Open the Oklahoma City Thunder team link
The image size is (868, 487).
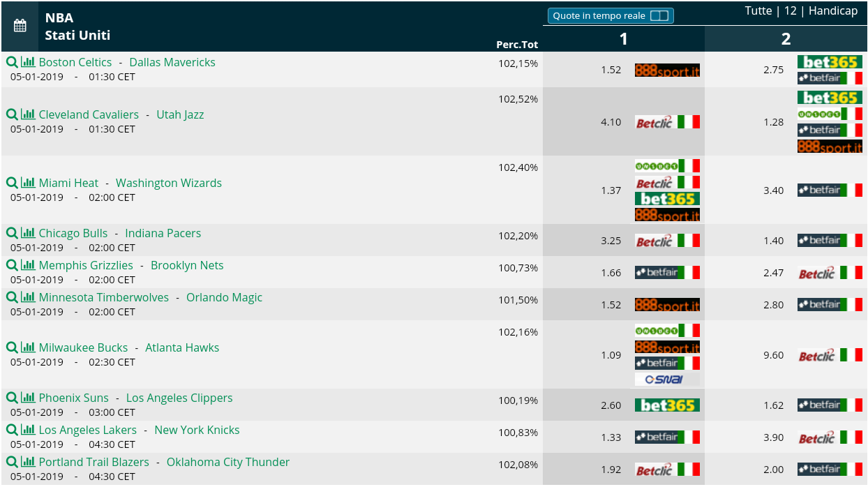[x=228, y=462]
